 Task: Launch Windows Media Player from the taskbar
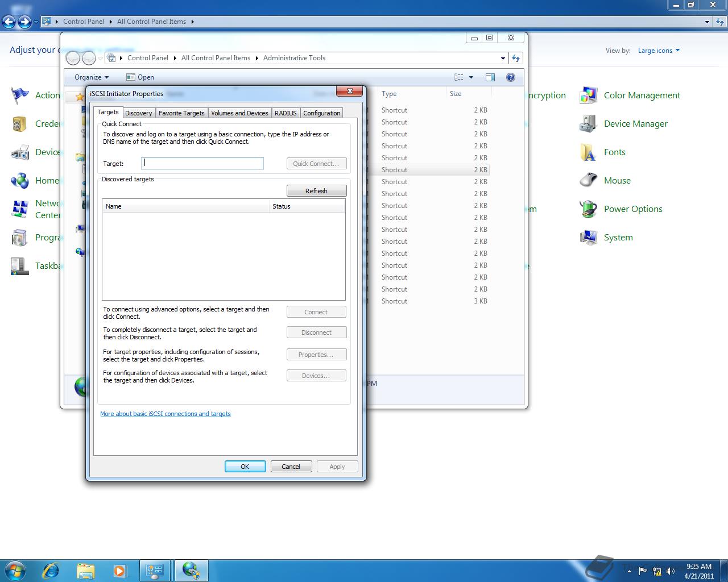coord(120,570)
